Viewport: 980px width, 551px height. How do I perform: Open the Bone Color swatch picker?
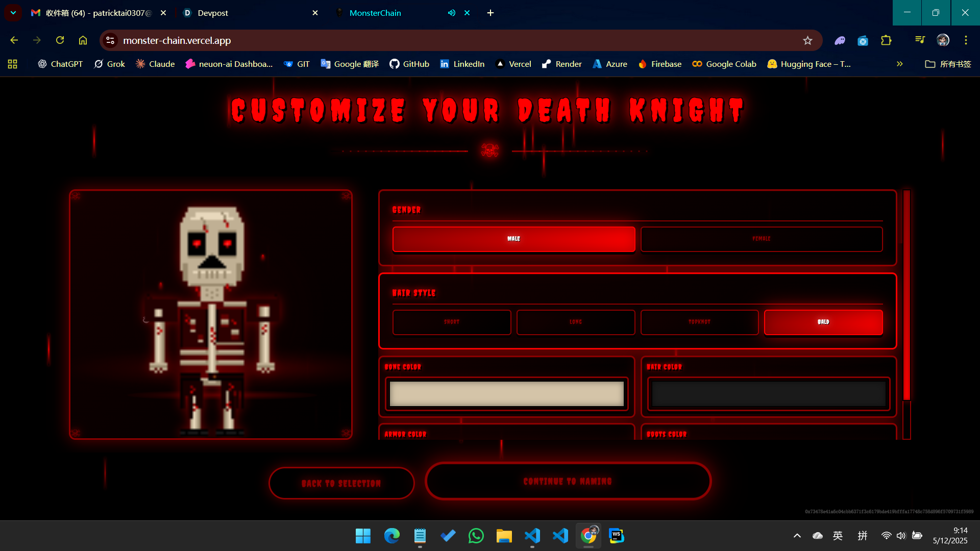506,394
